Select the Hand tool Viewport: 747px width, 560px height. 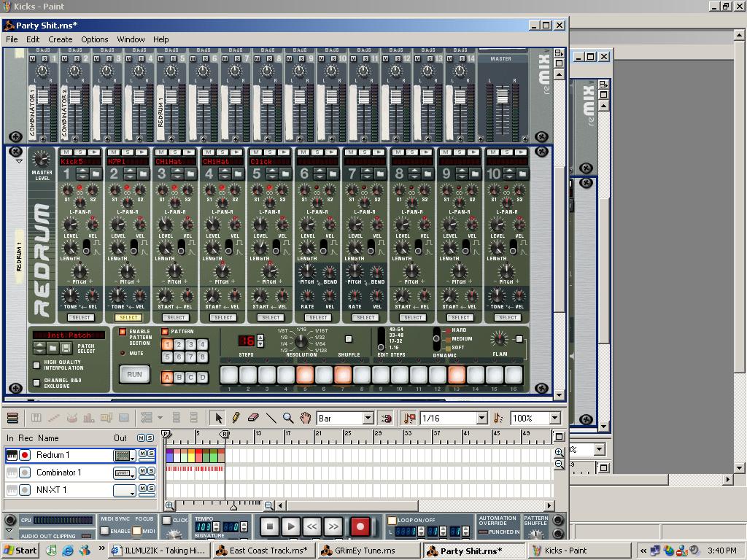pos(305,418)
